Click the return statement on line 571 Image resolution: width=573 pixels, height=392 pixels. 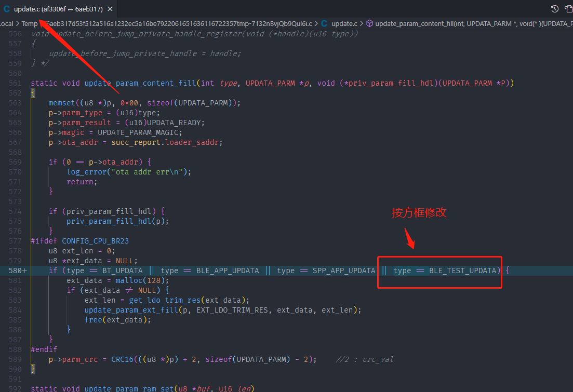point(80,182)
